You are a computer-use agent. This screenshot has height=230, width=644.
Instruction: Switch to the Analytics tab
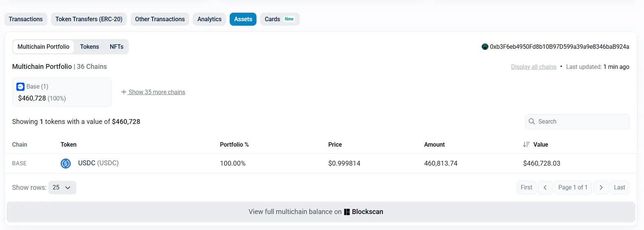[x=209, y=19]
